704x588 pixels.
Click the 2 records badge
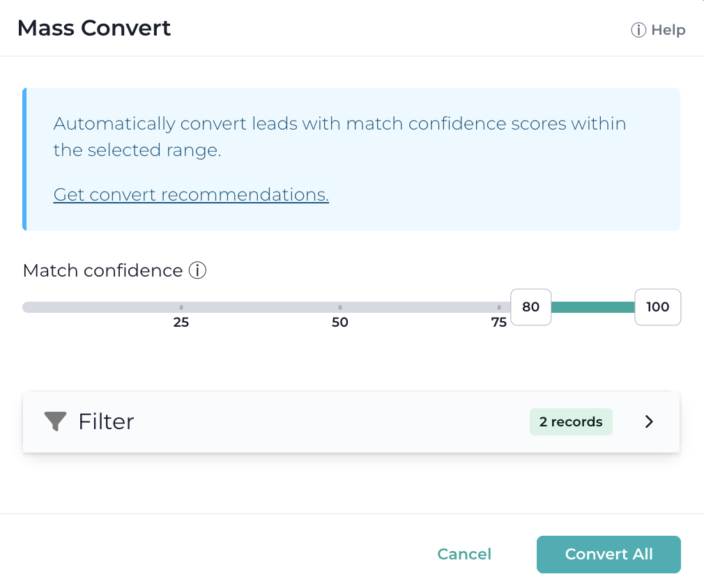click(571, 422)
